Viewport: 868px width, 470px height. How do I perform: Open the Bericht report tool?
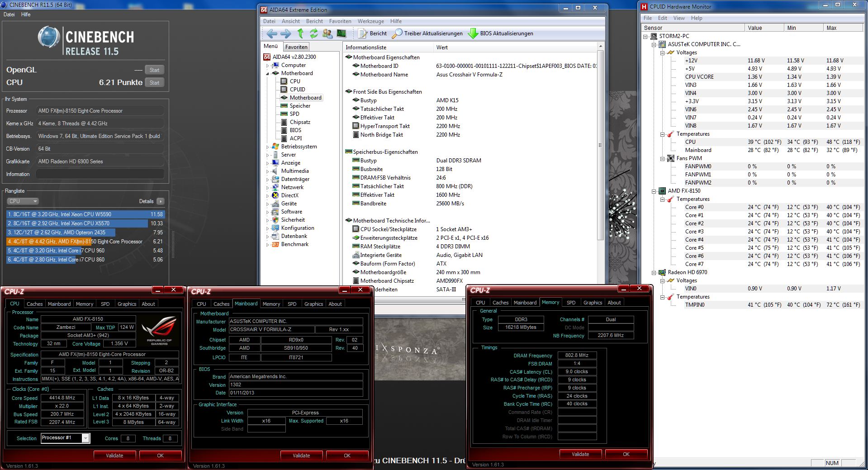(x=373, y=33)
